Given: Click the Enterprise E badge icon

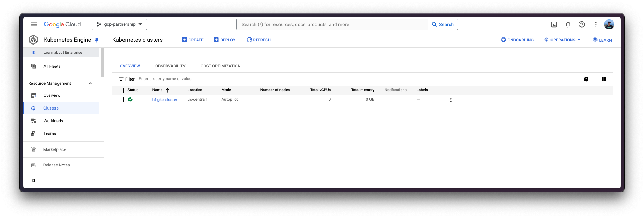Looking at the screenshot, I should tap(34, 52).
